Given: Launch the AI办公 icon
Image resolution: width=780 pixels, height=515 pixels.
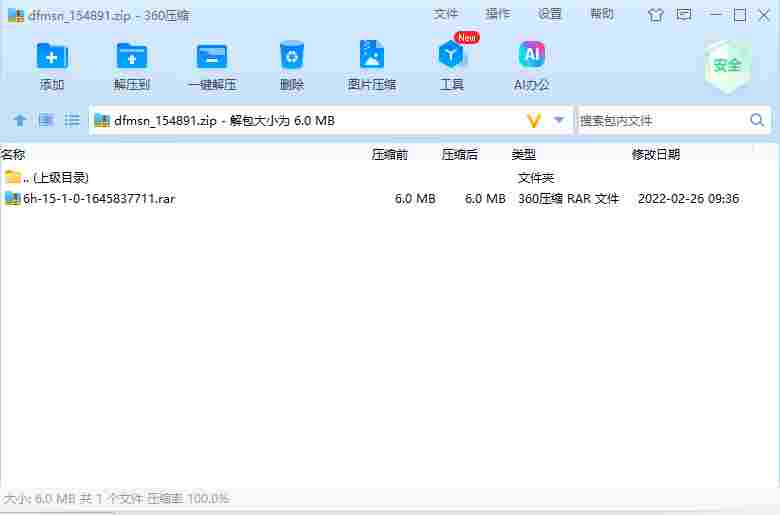Looking at the screenshot, I should (531, 55).
